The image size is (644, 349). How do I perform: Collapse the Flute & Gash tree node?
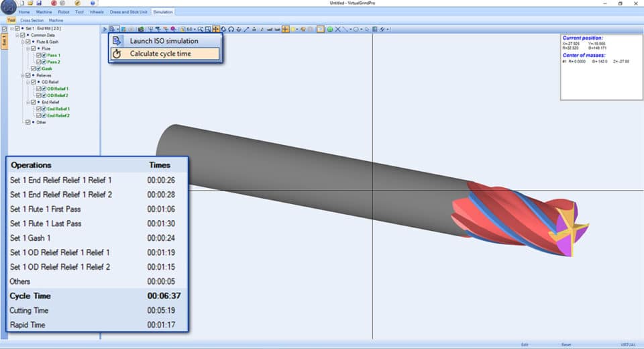21,42
